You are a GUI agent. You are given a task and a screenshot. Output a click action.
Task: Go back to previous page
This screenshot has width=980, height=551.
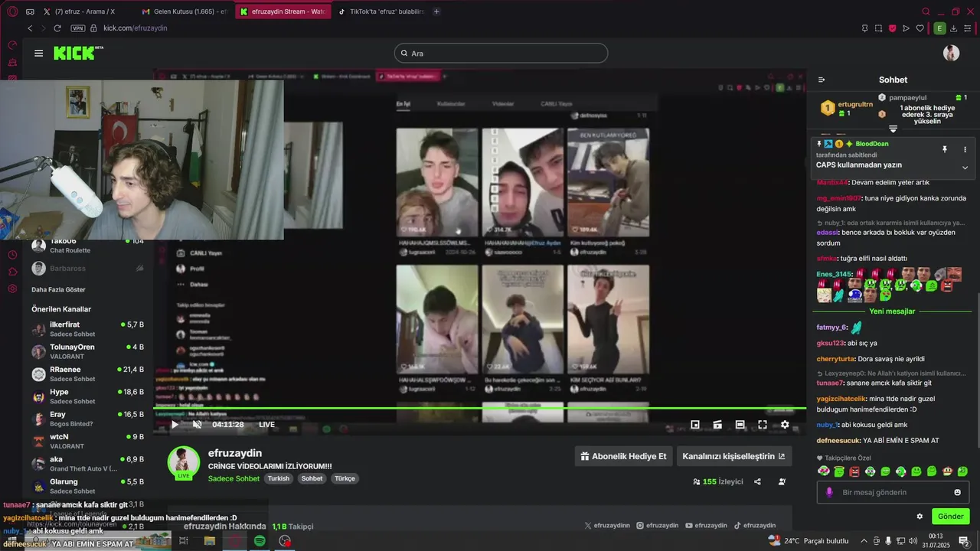click(x=30, y=28)
